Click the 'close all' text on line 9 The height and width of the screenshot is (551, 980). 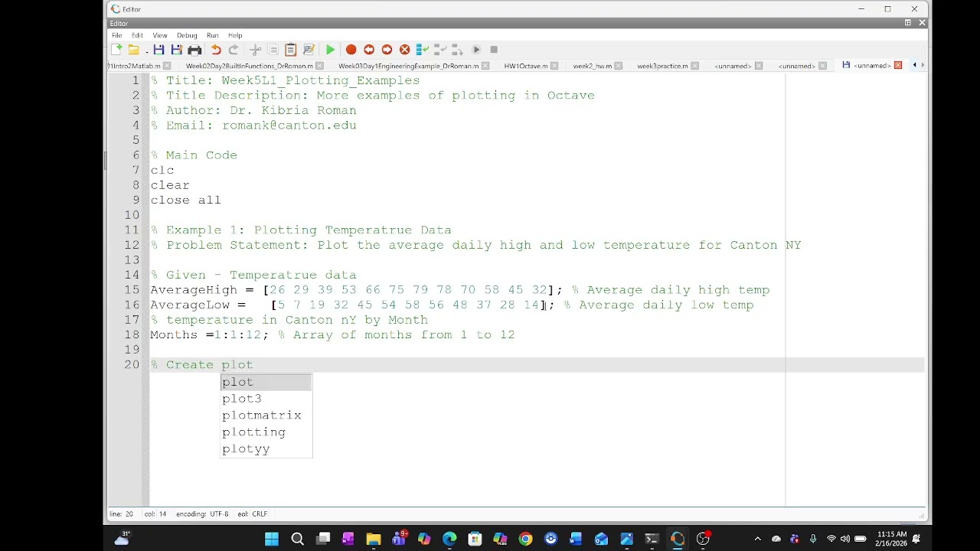coord(185,200)
